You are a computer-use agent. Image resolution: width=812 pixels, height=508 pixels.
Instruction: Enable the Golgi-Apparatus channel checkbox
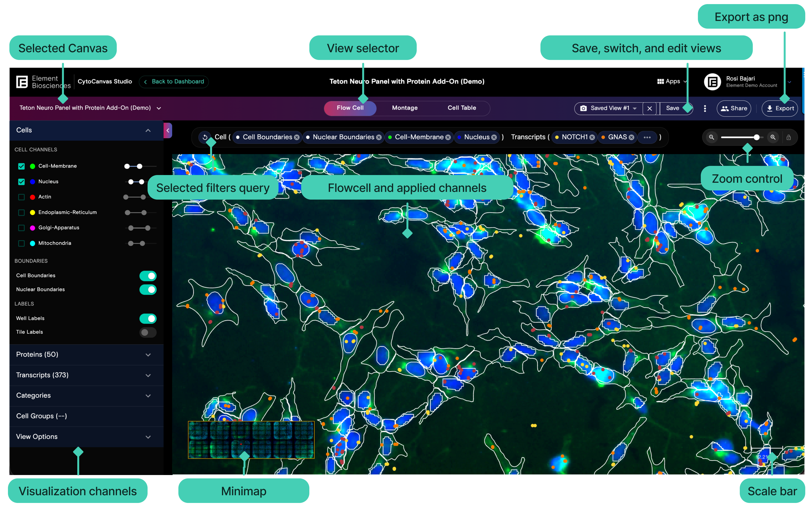(x=21, y=228)
